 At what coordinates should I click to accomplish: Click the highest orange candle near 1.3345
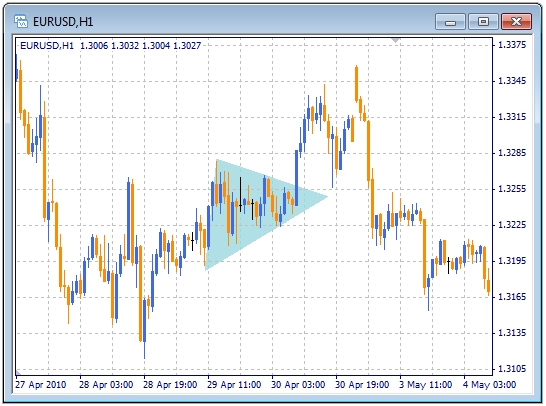357,84
